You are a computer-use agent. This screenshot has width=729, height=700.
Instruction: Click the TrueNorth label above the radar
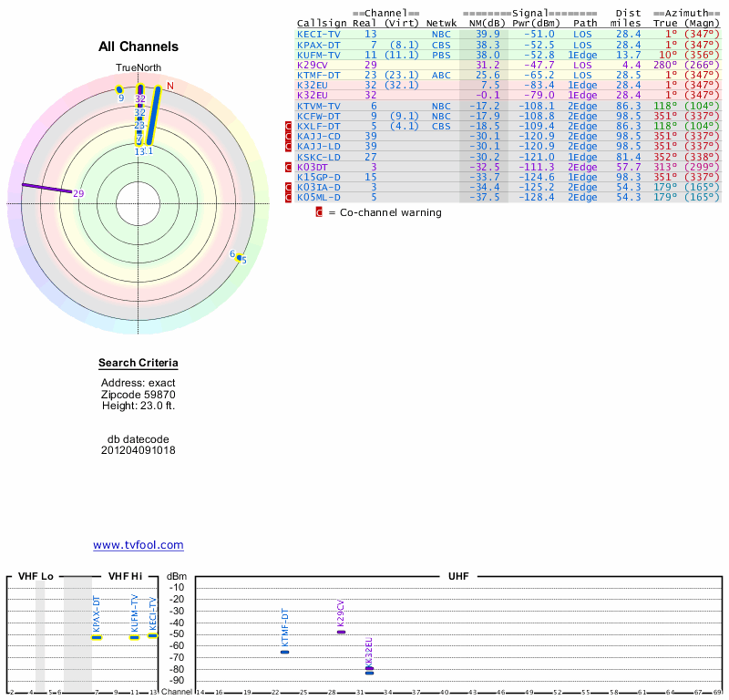(x=139, y=68)
